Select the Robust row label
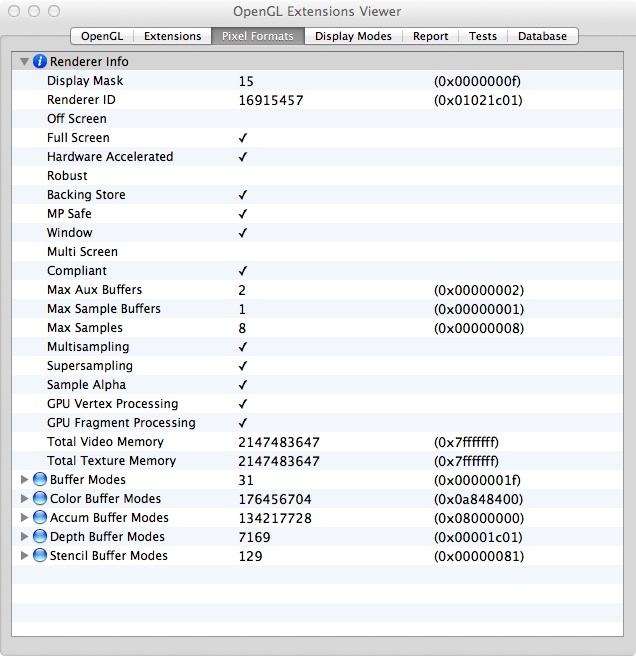The height and width of the screenshot is (656, 636). click(x=67, y=176)
